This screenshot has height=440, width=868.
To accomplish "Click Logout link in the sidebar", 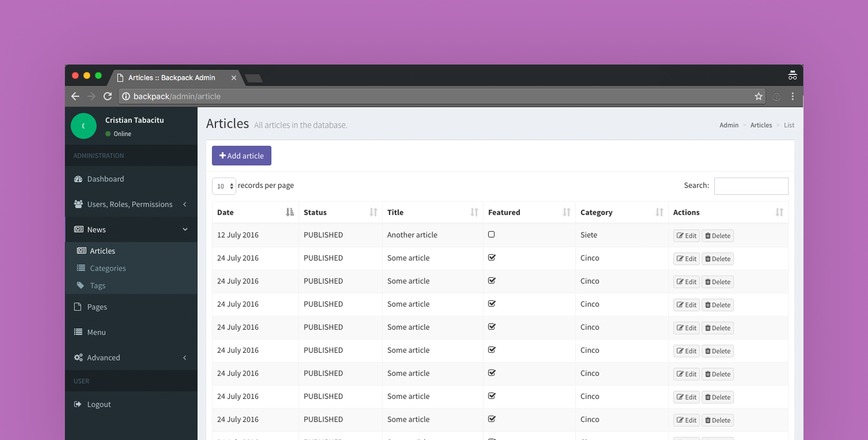I will [99, 404].
